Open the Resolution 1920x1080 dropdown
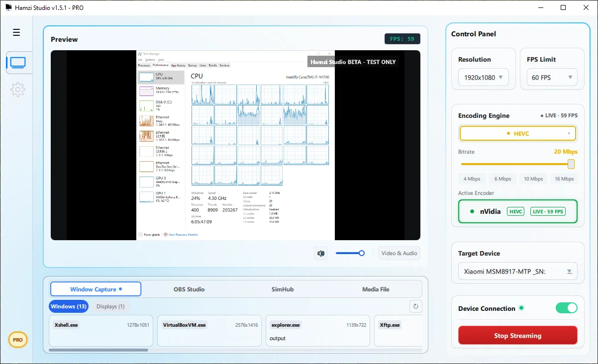Image resolution: width=598 pixels, height=364 pixels. click(x=483, y=78)
